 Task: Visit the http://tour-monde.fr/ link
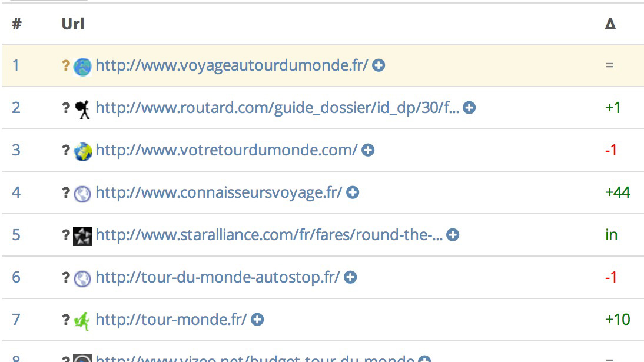coord(171,320)
